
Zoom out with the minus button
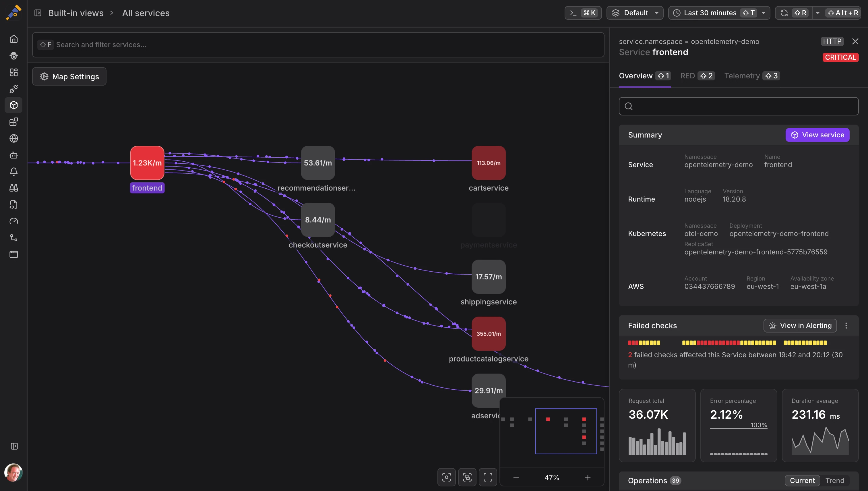click(x=516, y=478)
